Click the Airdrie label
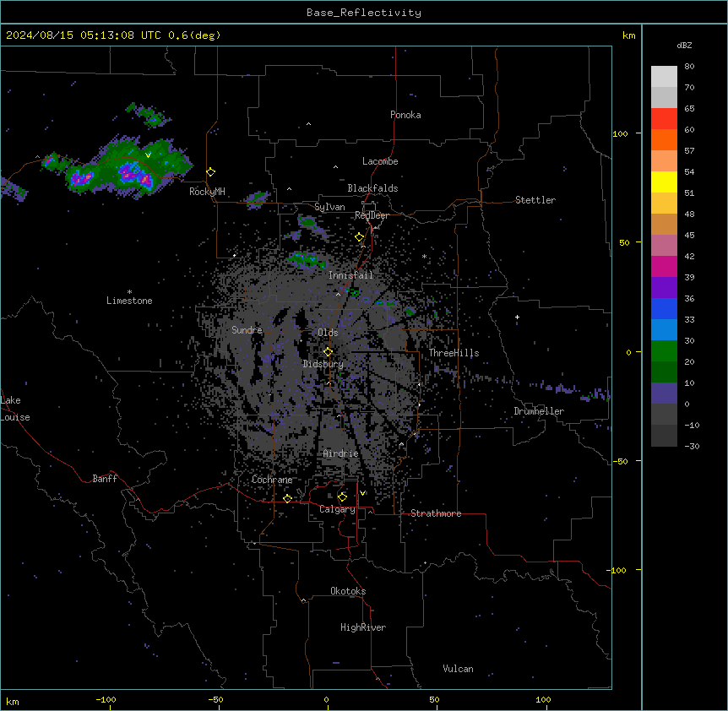 [x=341, y=453]
